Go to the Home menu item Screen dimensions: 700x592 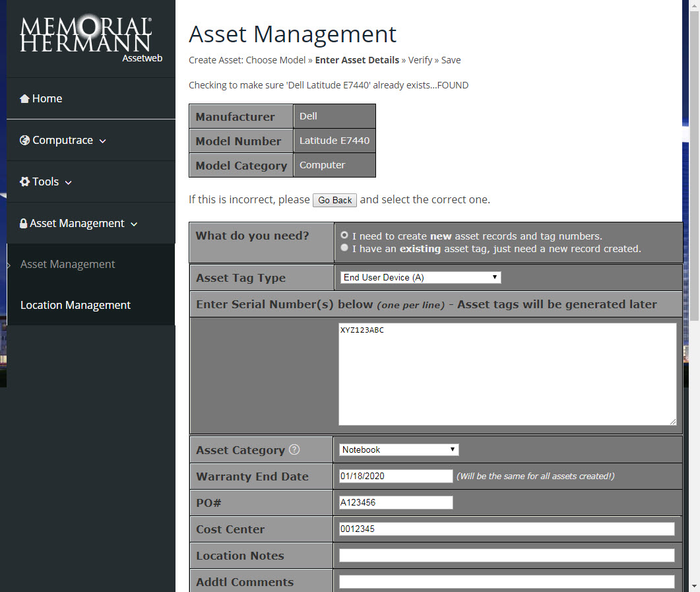click(90, 99)
